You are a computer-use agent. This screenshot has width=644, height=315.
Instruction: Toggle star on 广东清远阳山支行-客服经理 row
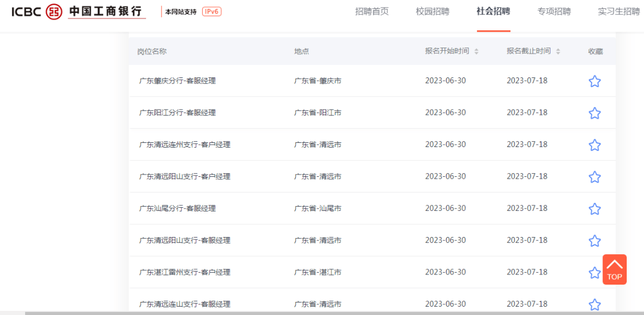tap(595, 241)
